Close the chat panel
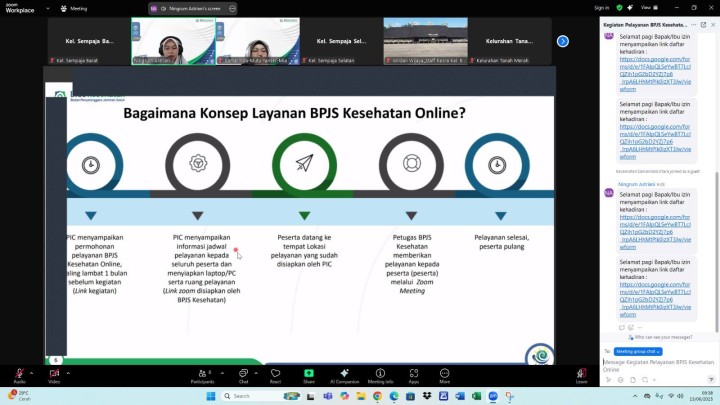The width and height of the screenshot is (720, 405). coord(713,25)
